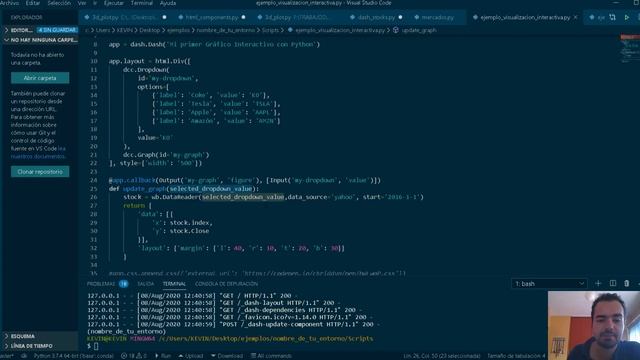
Task: Click the unsaved dot on dash_stocks.py tab
Action: coord(400,18)
